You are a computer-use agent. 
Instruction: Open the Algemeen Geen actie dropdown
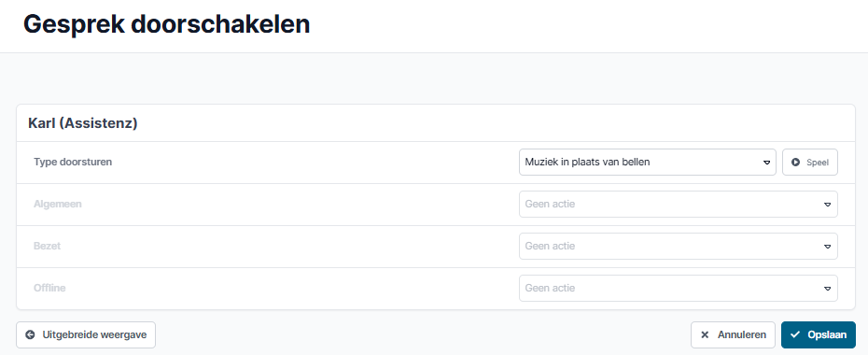[x=679, y=205]
